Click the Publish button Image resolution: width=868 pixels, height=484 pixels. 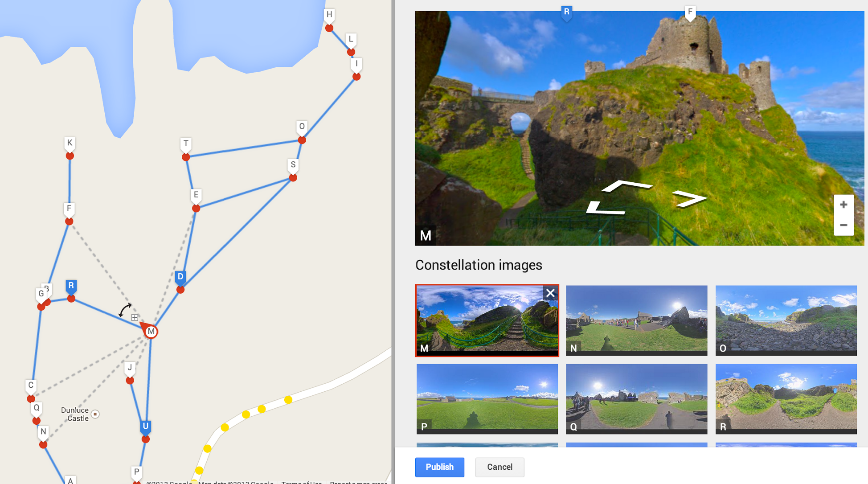pos(439,467)
